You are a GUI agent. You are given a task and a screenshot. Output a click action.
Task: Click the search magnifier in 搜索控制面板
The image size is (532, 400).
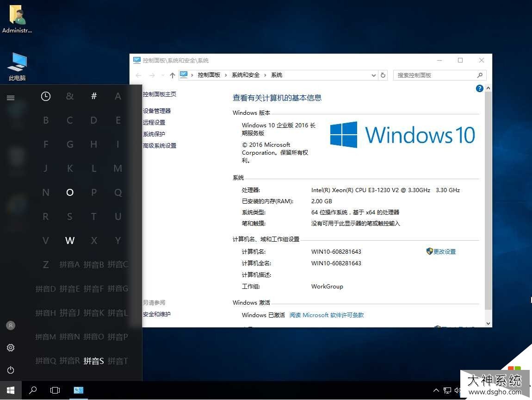click(x=480, y=75)
